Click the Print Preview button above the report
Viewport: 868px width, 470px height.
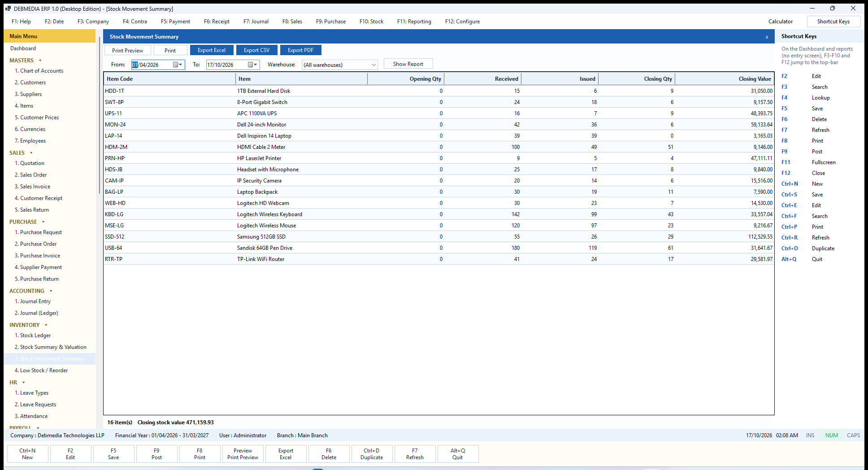tap(127, 50)
